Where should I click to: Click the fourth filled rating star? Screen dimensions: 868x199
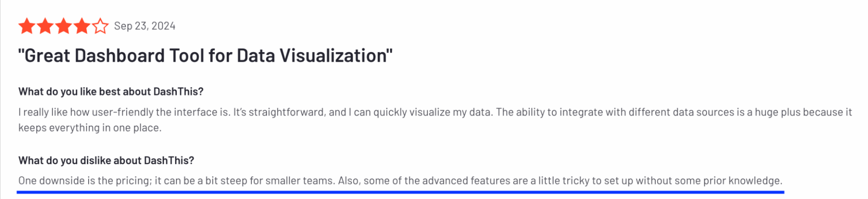[82, 27]
